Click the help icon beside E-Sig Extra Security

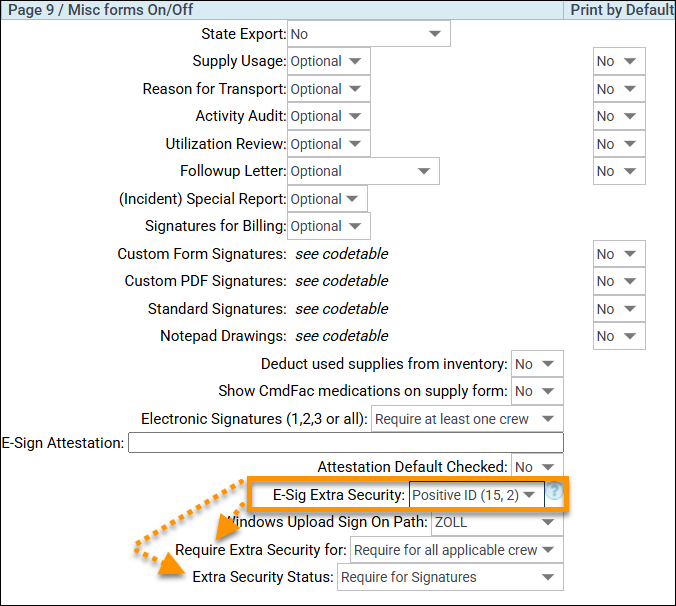(555, 493)
